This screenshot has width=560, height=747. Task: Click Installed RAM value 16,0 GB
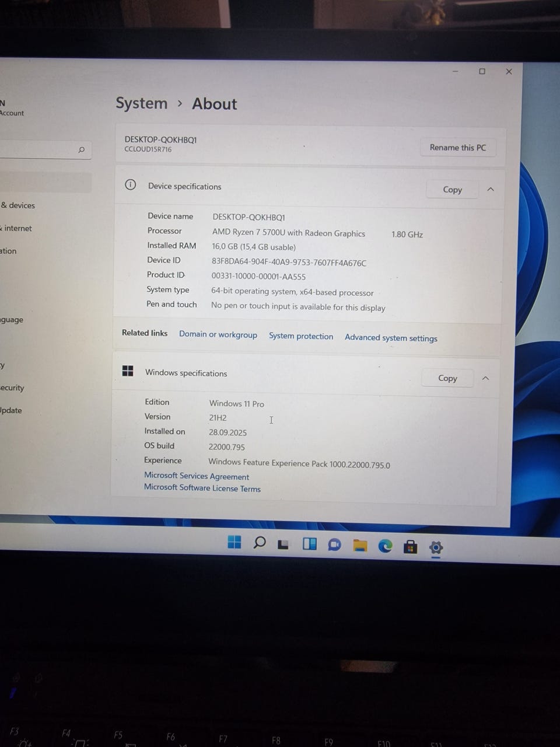[x=254, y=247]
